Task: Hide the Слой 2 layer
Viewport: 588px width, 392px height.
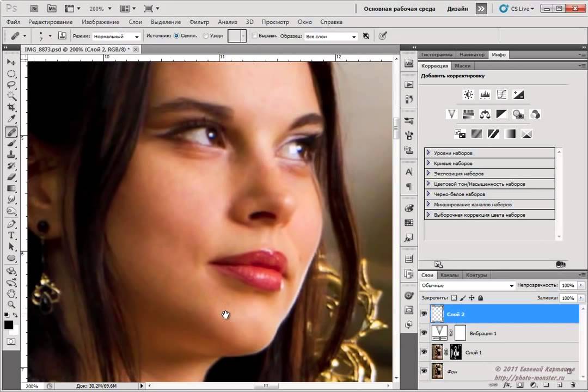Action: [x=424, y=314]
